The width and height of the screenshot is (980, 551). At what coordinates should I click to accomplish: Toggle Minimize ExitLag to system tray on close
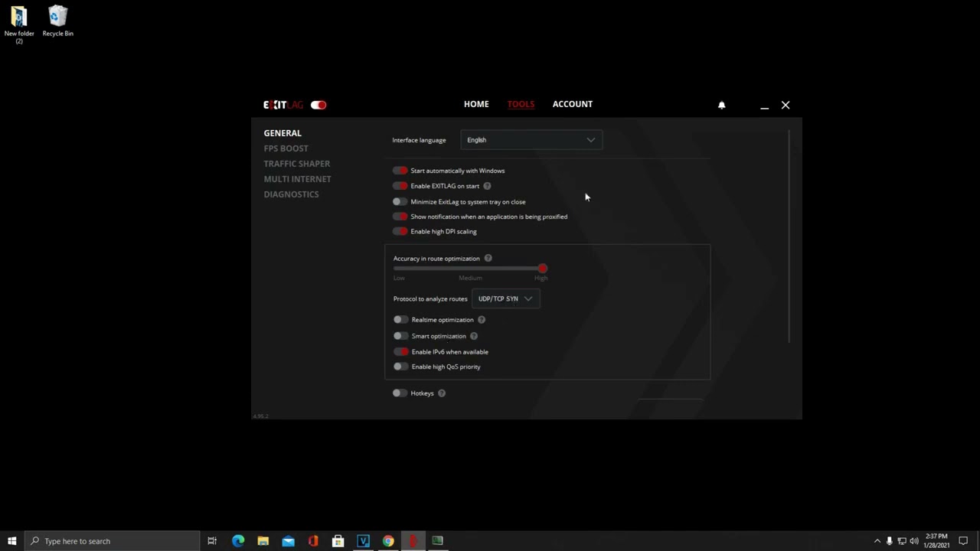(400, 202)
